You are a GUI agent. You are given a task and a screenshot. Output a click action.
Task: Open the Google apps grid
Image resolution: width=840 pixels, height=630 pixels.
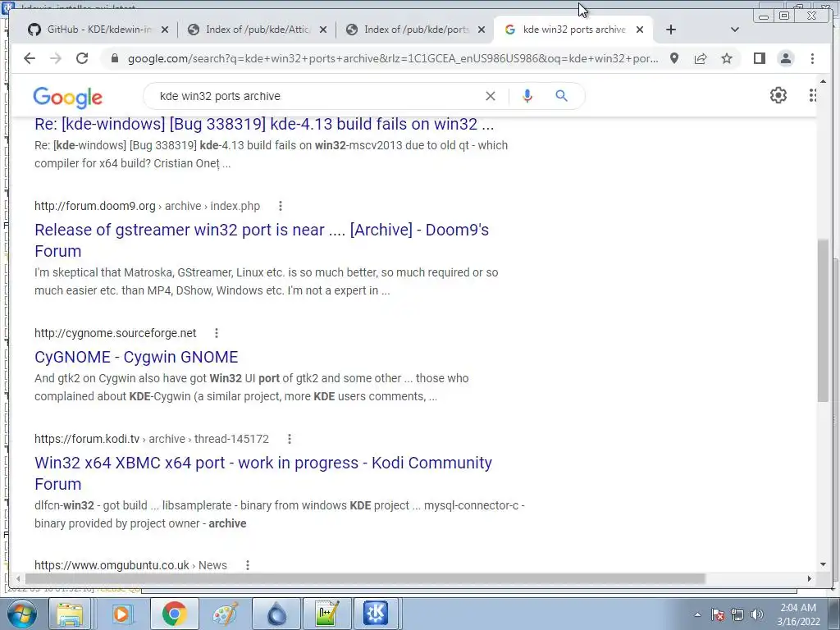click(x=813, y=95)
